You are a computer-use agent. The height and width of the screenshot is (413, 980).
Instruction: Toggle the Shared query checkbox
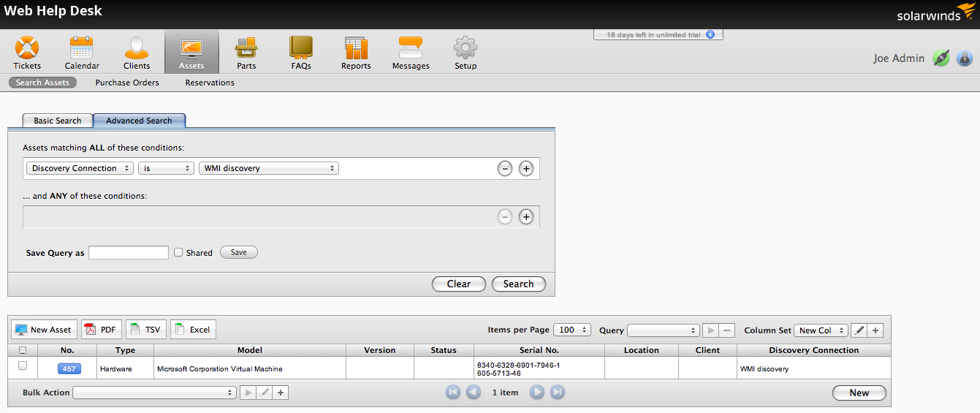(178, 252)
